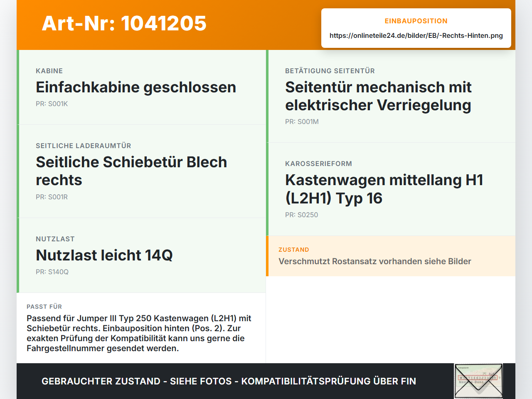Click the PR: S0250 code

point(301,215)
